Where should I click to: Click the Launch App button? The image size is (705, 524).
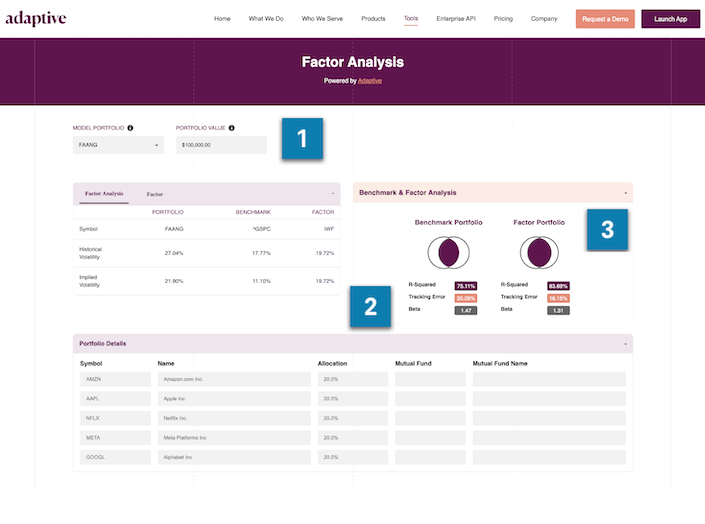pos(670,19)
